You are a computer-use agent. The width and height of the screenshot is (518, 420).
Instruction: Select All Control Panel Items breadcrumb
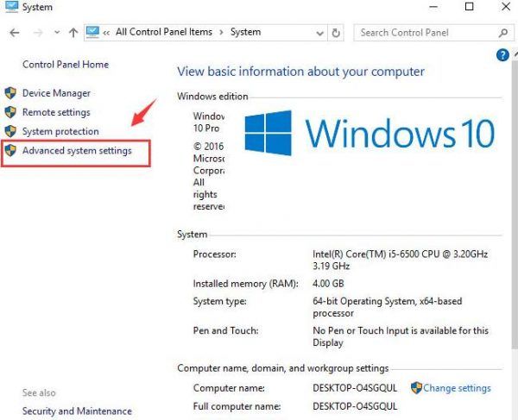[x=164, y=33]
